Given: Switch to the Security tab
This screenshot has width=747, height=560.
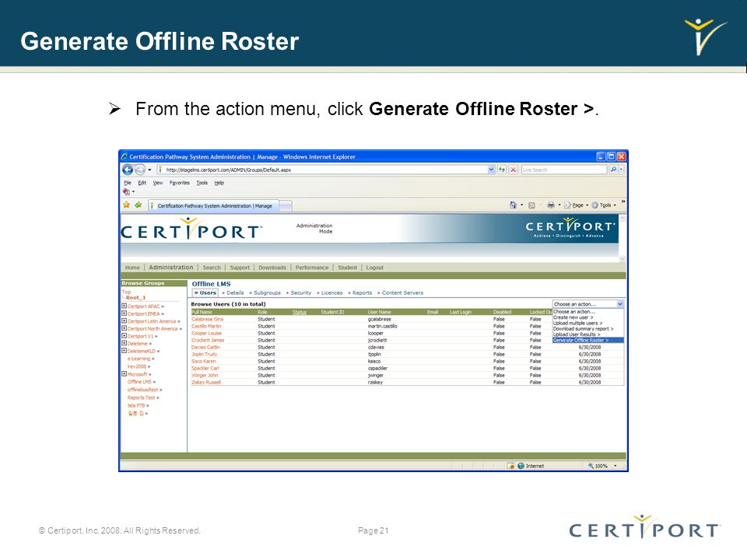Looking at the screenshot, I should coord(299,293).
